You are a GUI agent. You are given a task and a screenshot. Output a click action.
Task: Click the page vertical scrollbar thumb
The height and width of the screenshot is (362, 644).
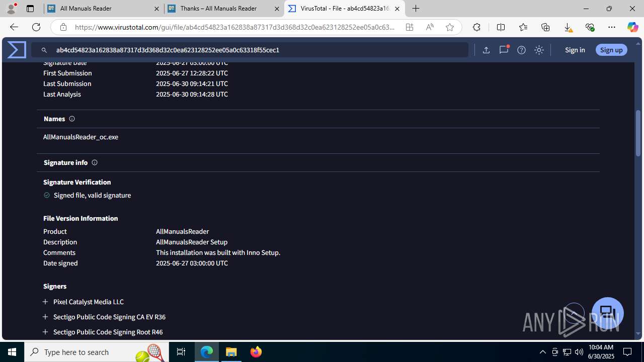click(x=638, y=134)
